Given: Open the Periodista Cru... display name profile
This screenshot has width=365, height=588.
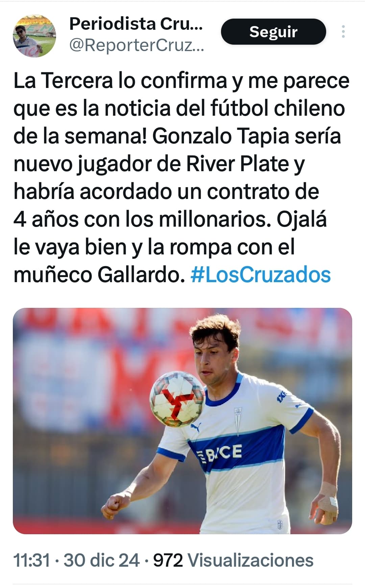Looking at the screenshot, I should pyautogui.click(x=136, y=24).
